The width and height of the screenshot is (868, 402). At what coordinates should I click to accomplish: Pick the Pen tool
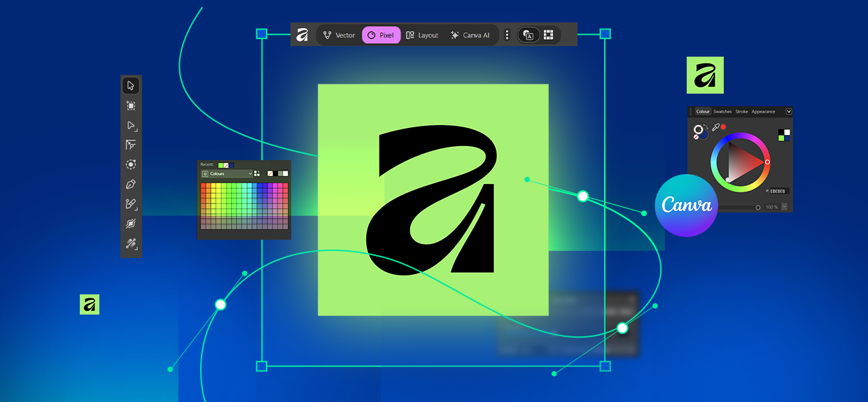[130, 185]
